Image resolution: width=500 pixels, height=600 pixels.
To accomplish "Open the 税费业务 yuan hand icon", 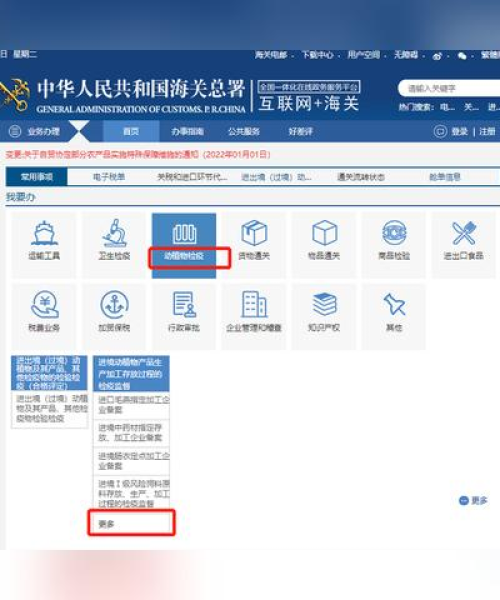I will coord(44,304).
